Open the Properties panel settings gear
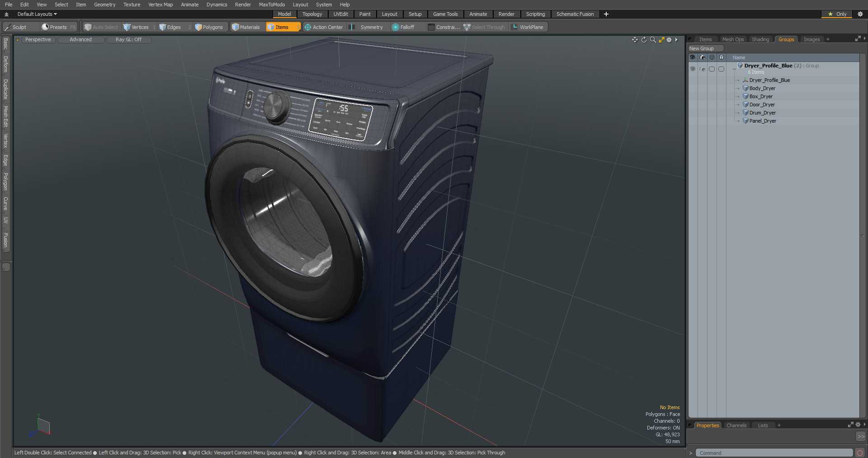Viewport: 868px width, 458px height. coord(858,425)
